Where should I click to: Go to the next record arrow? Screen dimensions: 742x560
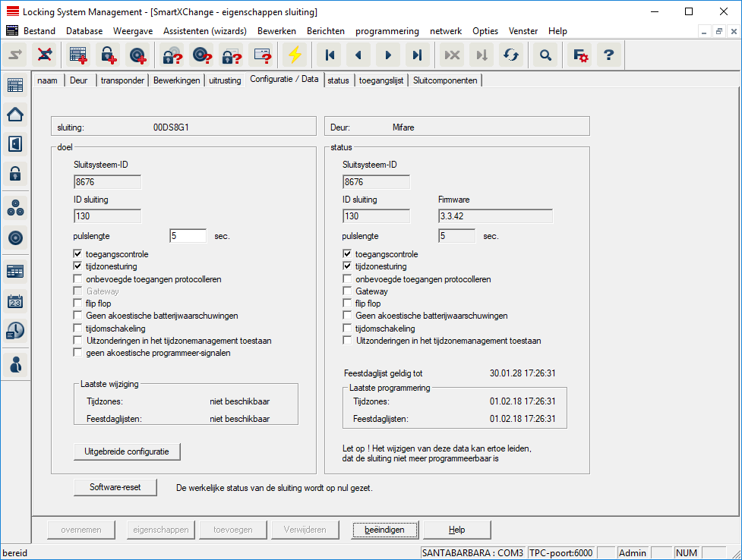click(388, 55)
